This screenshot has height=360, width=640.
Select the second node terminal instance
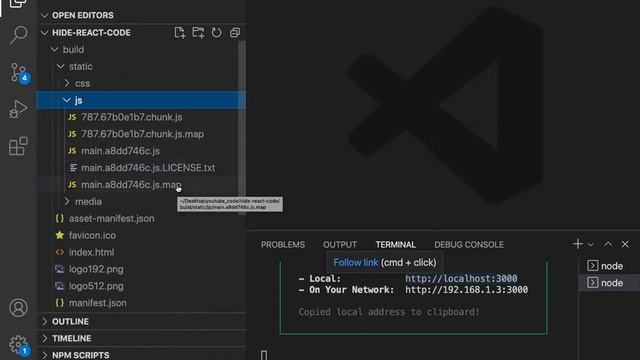click(x=609, y=282)
